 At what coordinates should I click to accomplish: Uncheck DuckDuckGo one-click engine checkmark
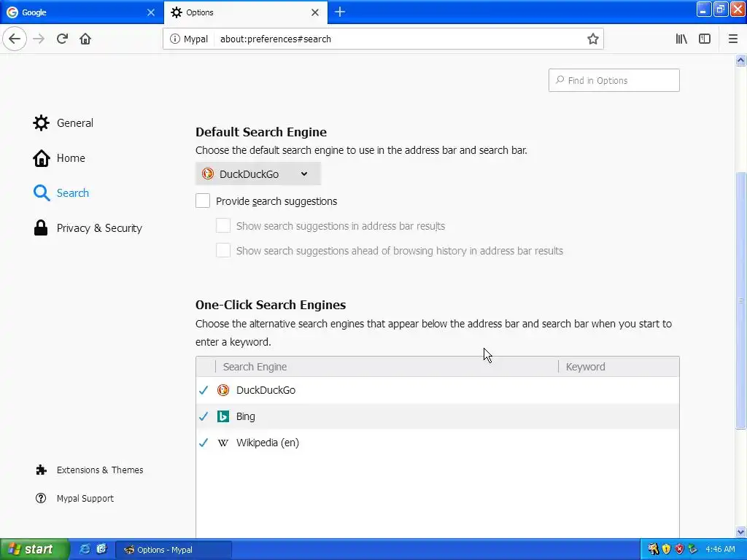tap(204, 390)
